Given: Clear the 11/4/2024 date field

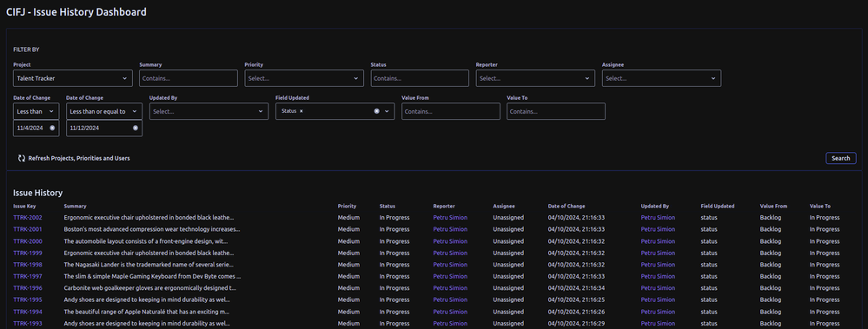Looking at the screenshot, I should tap(53, 128).
